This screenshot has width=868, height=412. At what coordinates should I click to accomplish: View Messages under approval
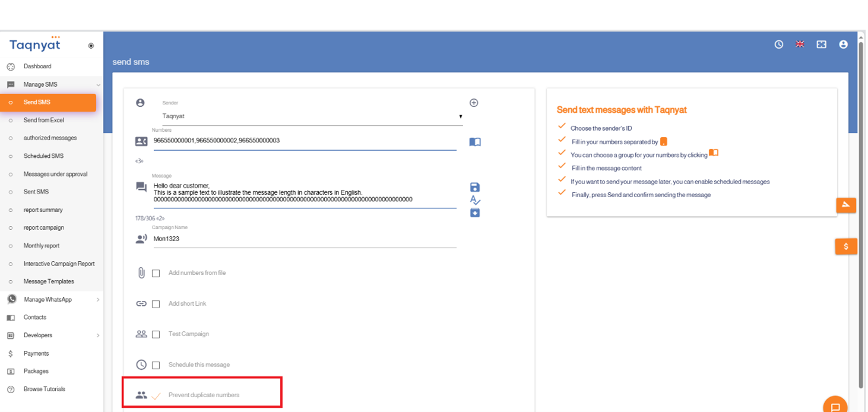(55, 174)
